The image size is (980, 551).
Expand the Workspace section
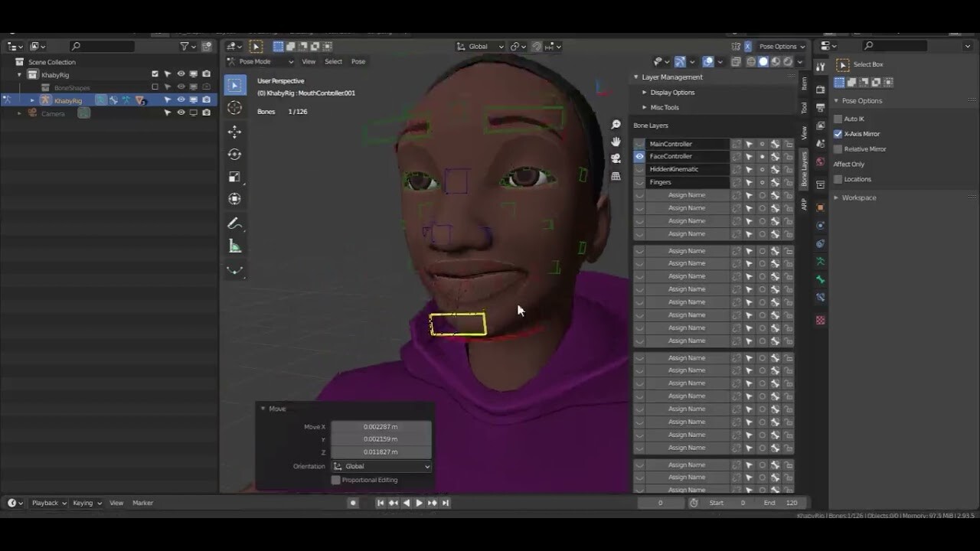point(858,197)
